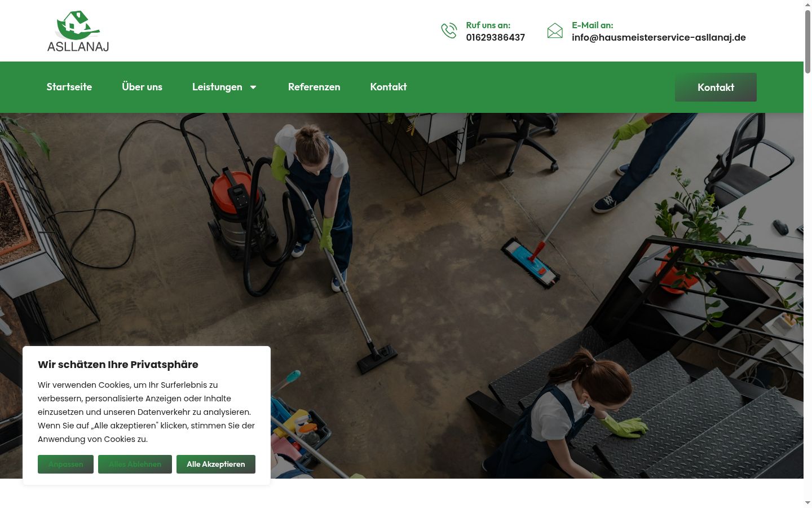Click the info@hausmeisterservice-asllanaj.de email address
The width and height of the screenshot is (812, 508).
[659, 37]
